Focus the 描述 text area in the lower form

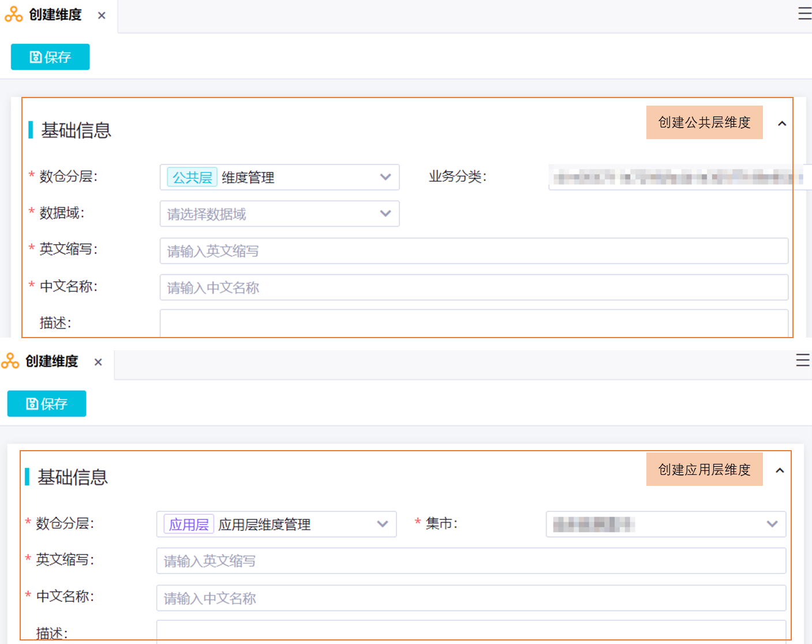(x=471, y=632)
